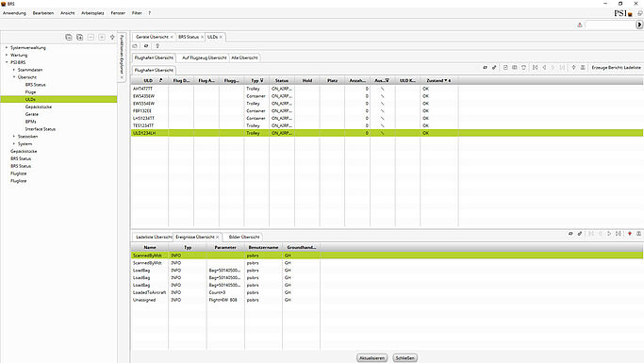Expand the Wartung tree node

(x=7, y=55)
